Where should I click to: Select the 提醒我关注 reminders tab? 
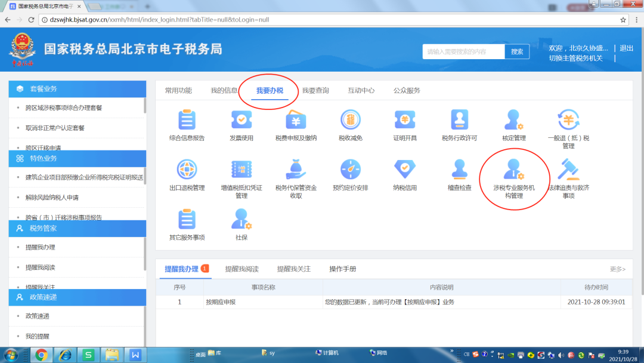pyautogui.click(x=293, y=269)
